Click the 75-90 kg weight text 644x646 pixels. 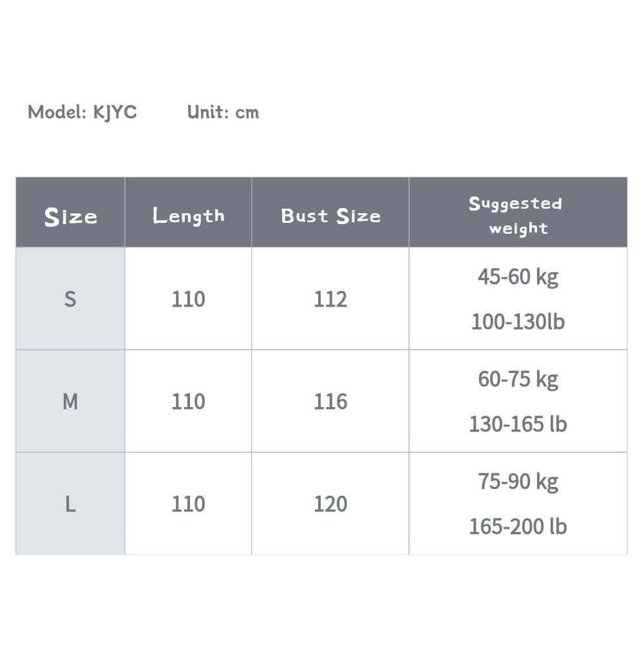(x=518, y=482)
